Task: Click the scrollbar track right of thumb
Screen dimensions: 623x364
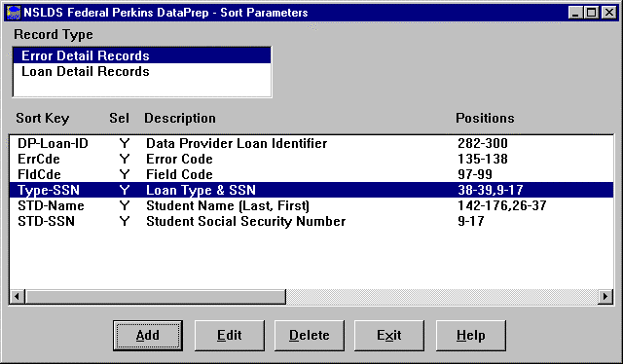Action: pos(442,297)
